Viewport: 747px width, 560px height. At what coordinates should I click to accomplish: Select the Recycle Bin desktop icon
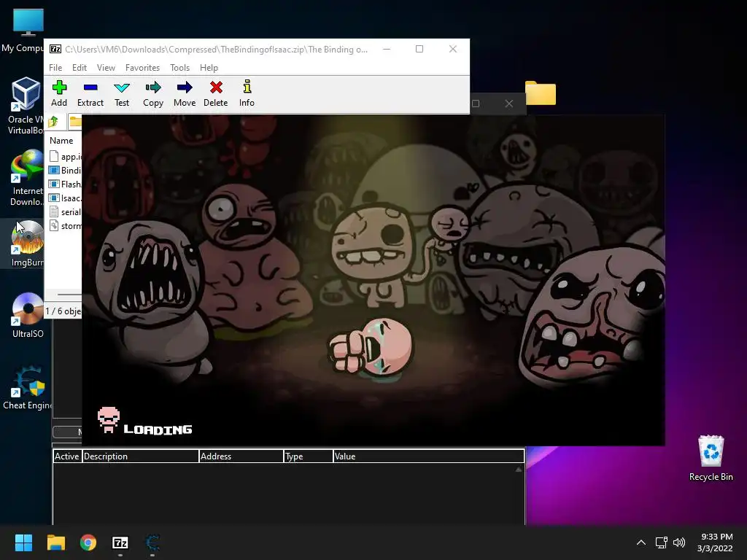[x=711, y=458]
